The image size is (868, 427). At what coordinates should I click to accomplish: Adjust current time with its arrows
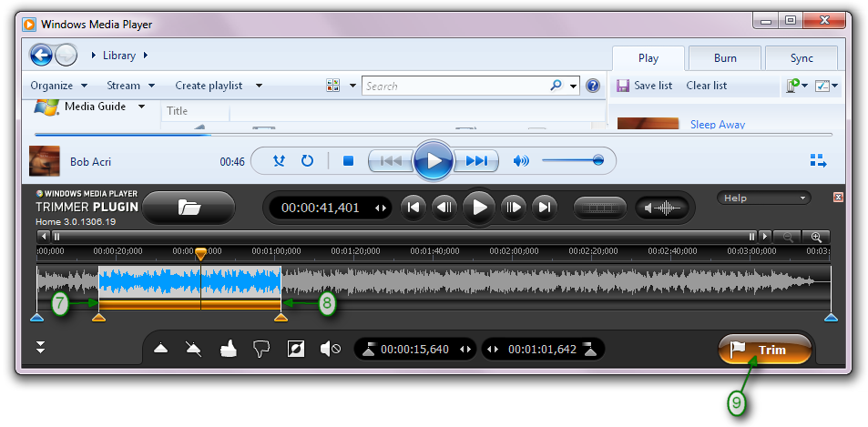[x=381, y=208]
